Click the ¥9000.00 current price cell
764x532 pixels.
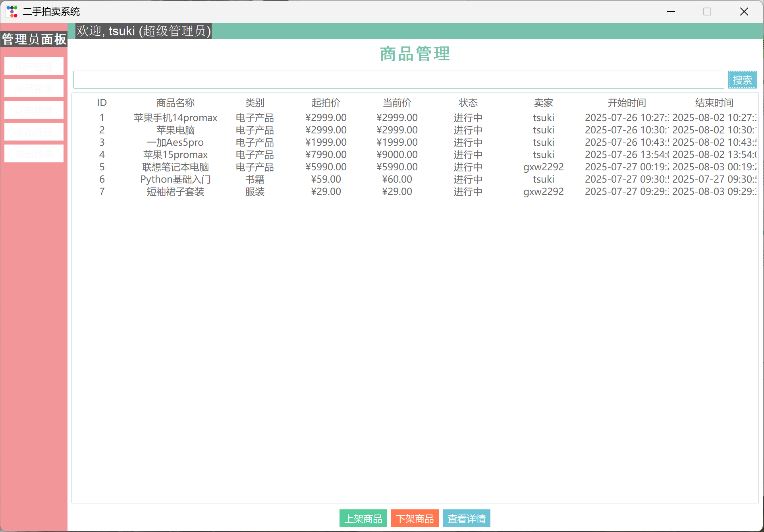coord(397,155)
